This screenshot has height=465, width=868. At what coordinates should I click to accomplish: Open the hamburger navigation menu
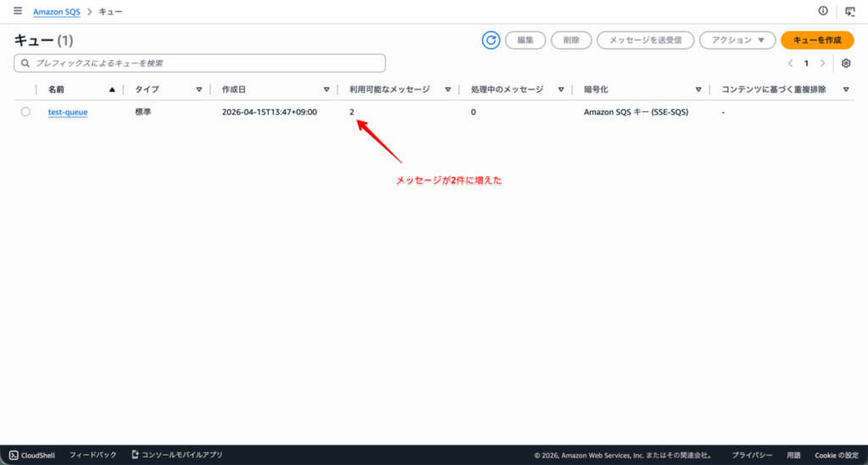coord(18,11)
